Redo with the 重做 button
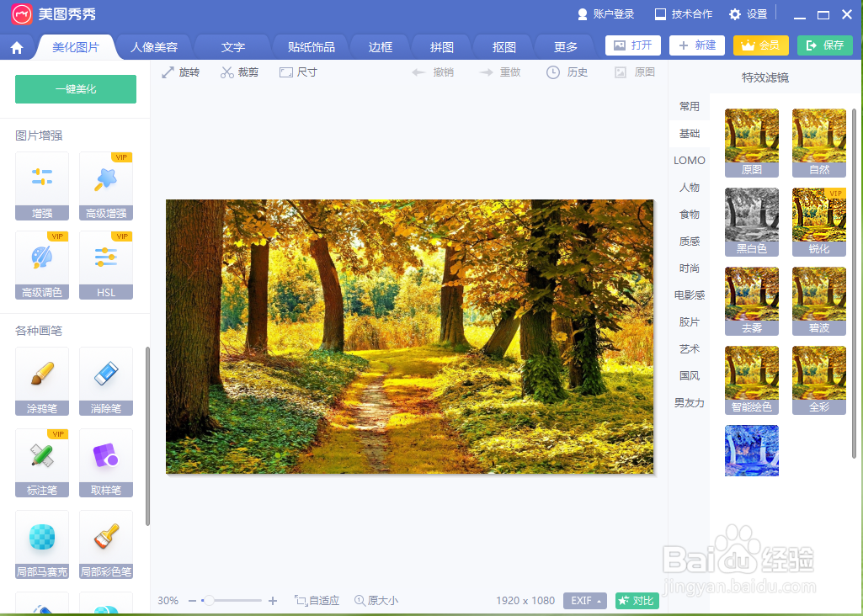This screenshot has width=863, height=616. 500,72
